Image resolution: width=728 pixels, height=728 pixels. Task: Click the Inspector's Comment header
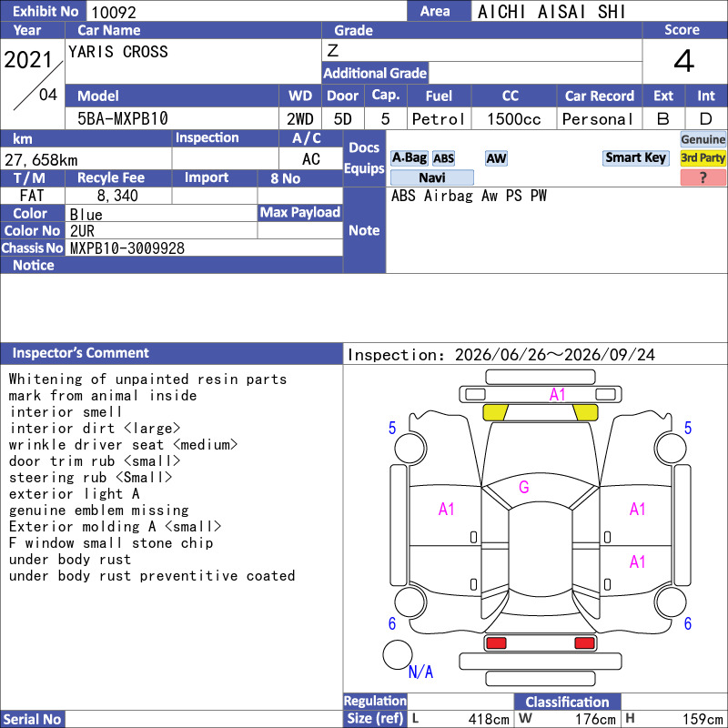click(171, 353)
